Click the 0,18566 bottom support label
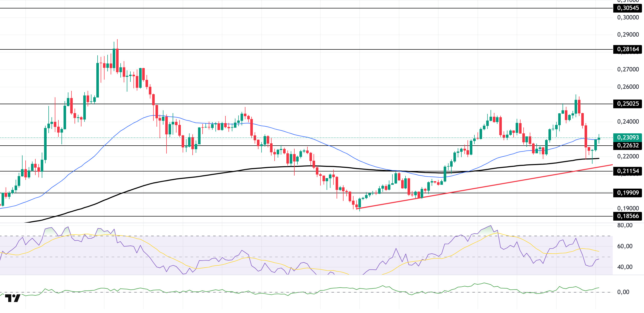This screenshot has width=644, height=313. (628, 216)
